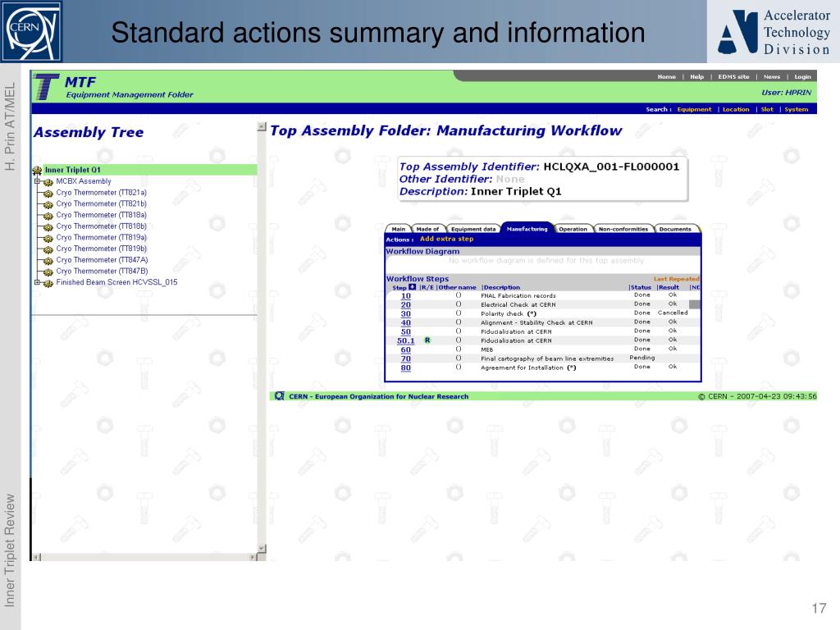This screenshot has width=840, height=630.
Task: Open workflow step 20
Action: pyautogui.click(x=405, y=305)
